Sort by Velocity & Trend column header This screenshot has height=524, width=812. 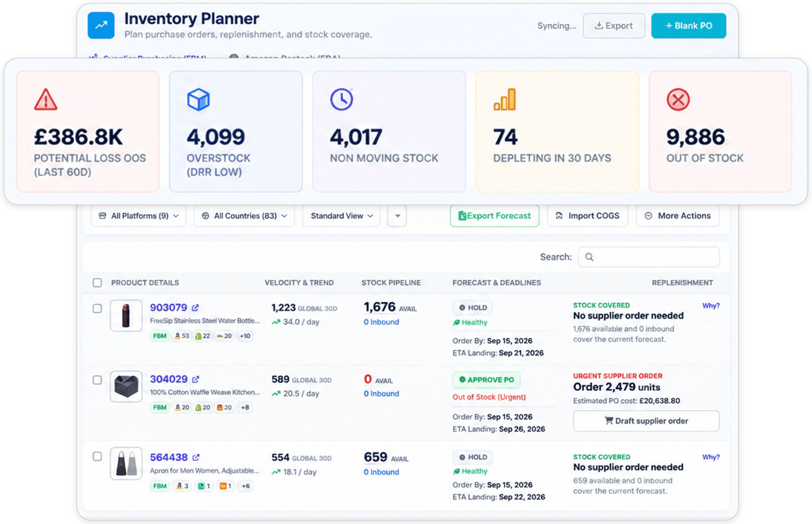coord(299,283)
